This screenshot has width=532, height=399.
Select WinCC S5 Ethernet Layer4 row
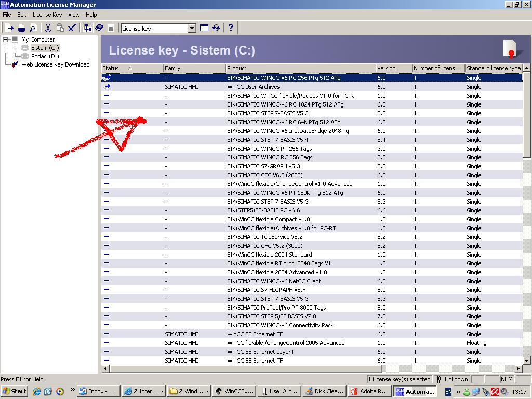point(312,352)
